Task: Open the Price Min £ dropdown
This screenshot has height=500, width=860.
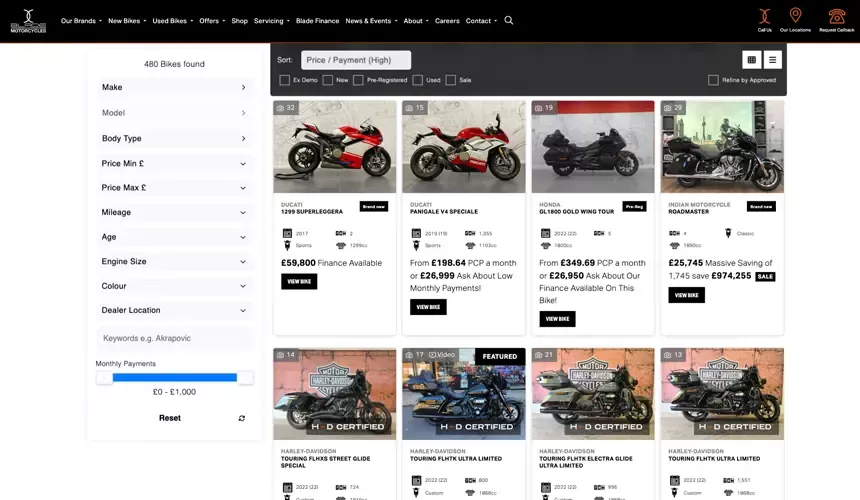Action: point(174,163)
